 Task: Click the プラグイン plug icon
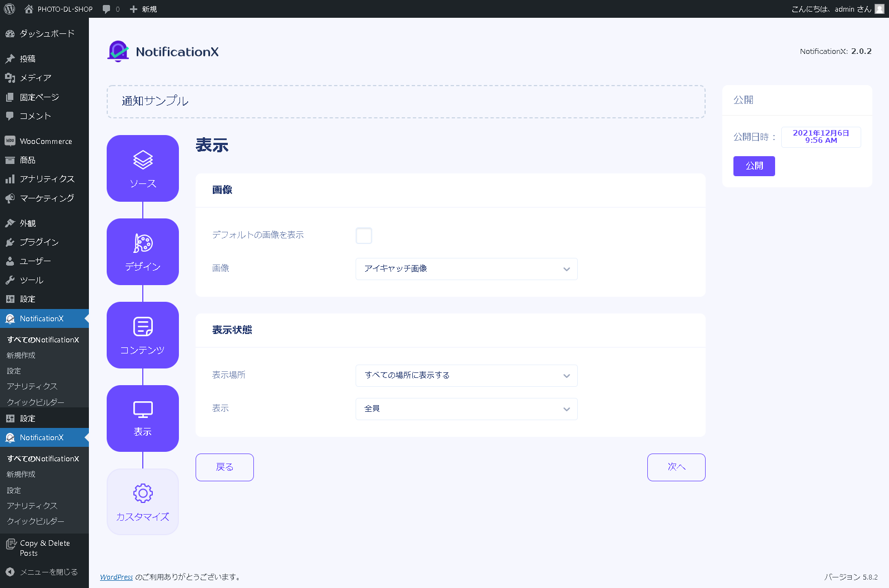(10, 242)
